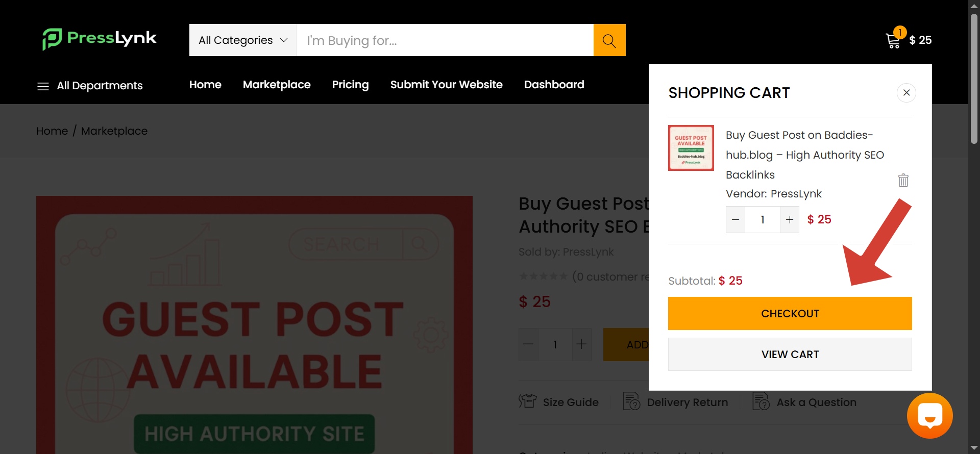
Task: Click the product page quantity plus button
Action: 581,344
